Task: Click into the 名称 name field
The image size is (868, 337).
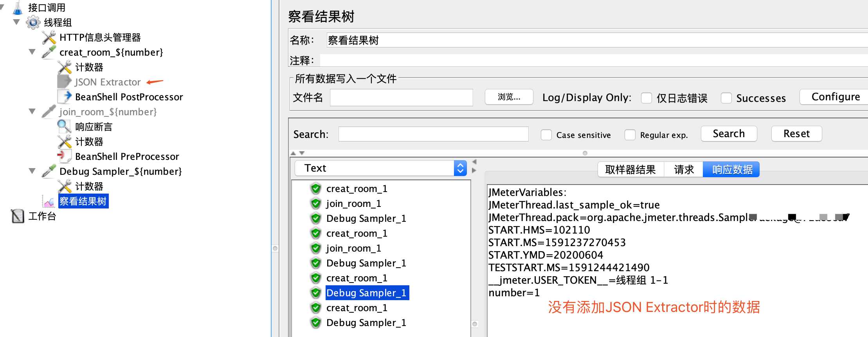Action: [x=597, y=40]
